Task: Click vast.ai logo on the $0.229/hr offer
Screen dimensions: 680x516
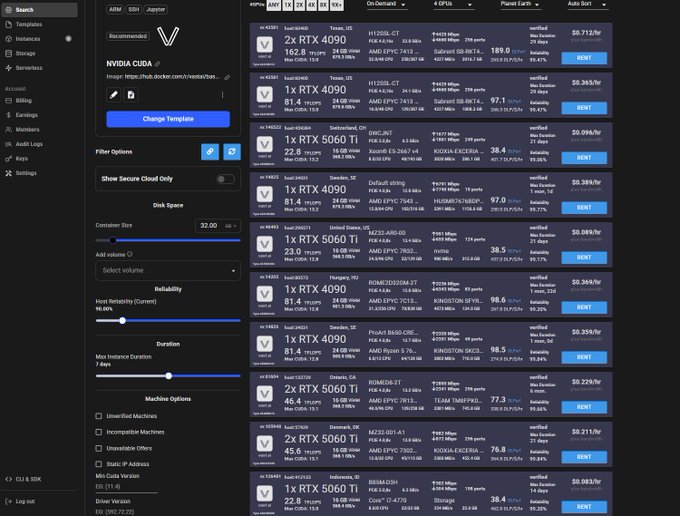Action: pos(265,393)
